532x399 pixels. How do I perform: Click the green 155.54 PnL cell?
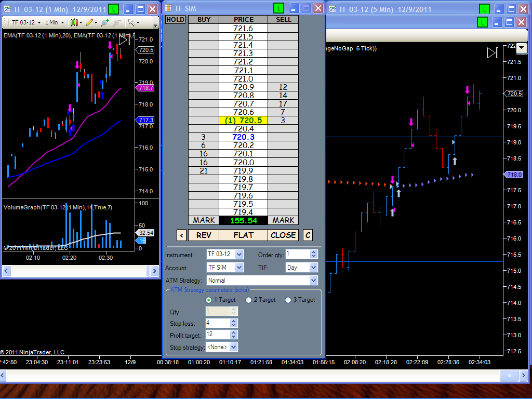[x=243, y=220]
